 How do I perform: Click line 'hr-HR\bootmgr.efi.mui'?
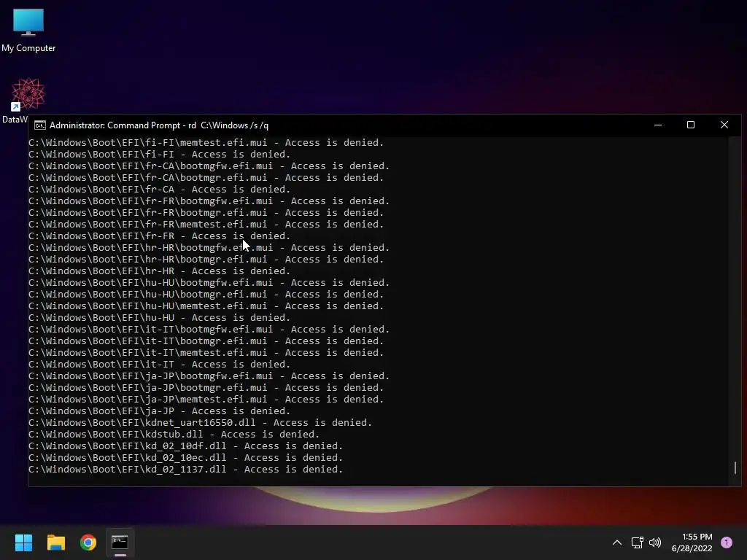[206, 260]
